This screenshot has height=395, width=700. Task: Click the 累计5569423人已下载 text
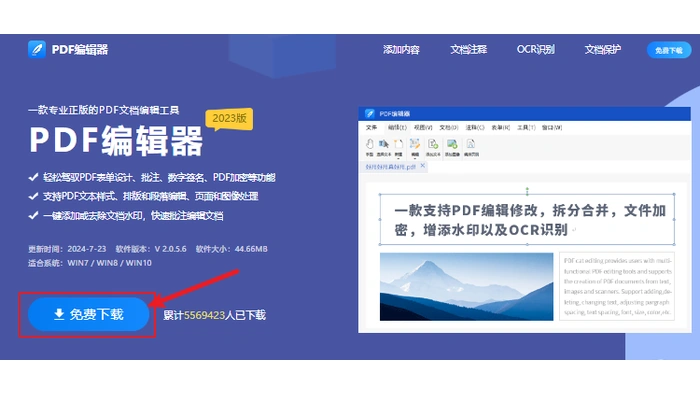(x=214, y=315)
